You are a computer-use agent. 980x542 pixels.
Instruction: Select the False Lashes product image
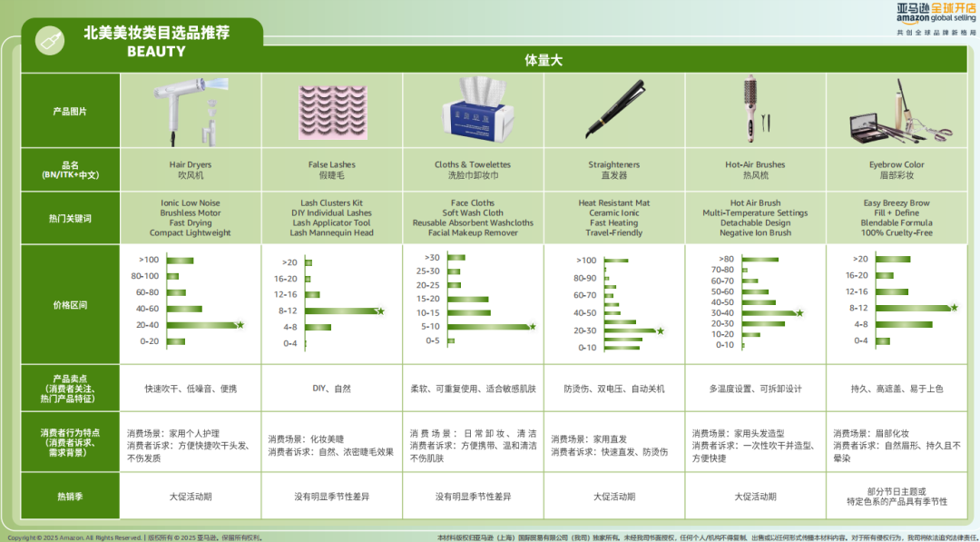332,109
